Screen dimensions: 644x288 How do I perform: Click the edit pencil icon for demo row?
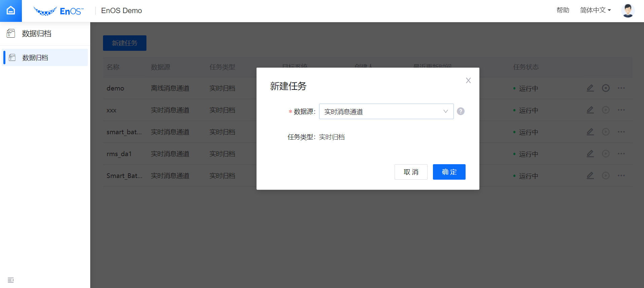click(x=590, y=88)
